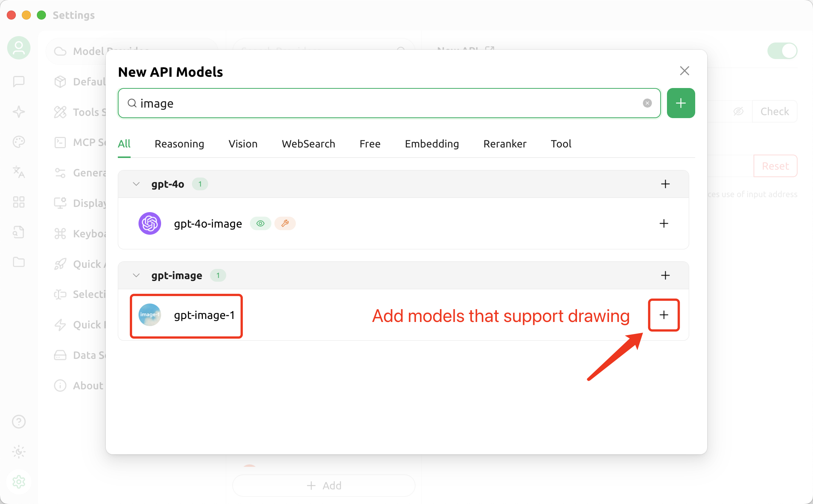The height and width of the screenshot is (504, 813).
Task: Toggle the New API provider switch
Action: point(782,51)
